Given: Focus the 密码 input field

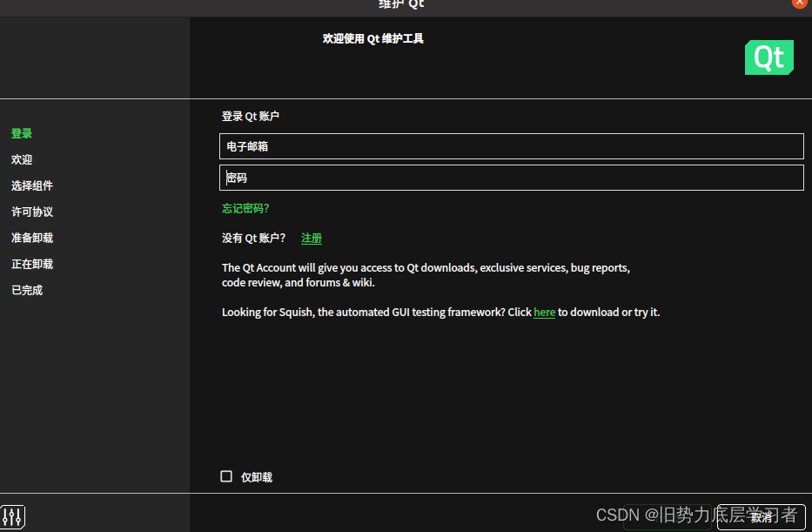Looking at the screenshot, I should coord(511,178).
